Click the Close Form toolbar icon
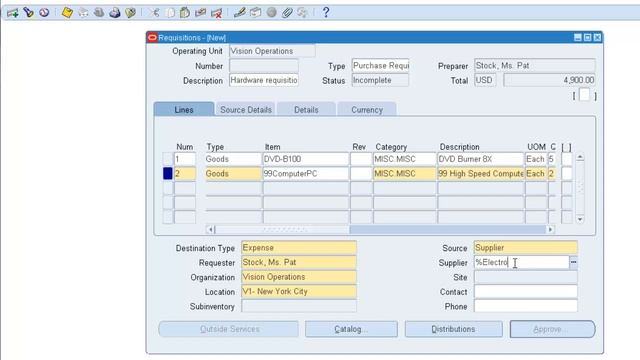The image size is (640, 360). point(130,13)
